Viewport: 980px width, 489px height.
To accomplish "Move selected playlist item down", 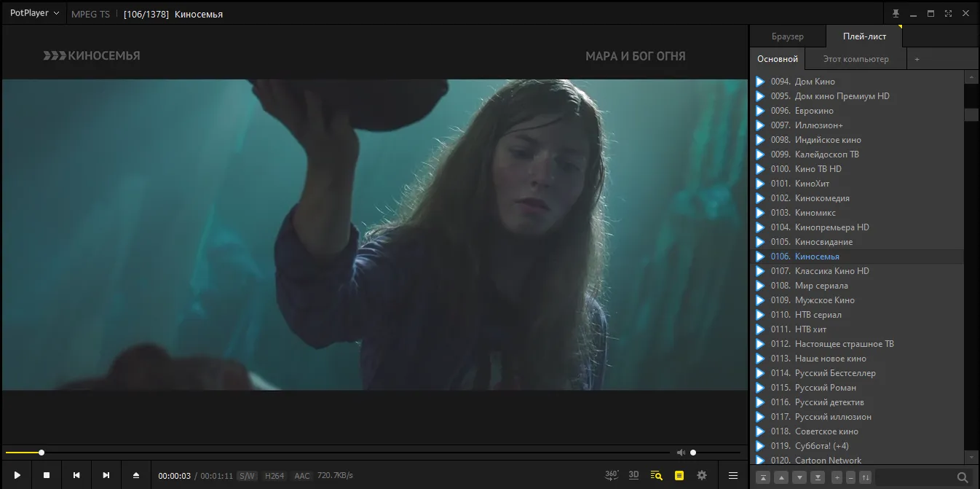I will [799, 478].
